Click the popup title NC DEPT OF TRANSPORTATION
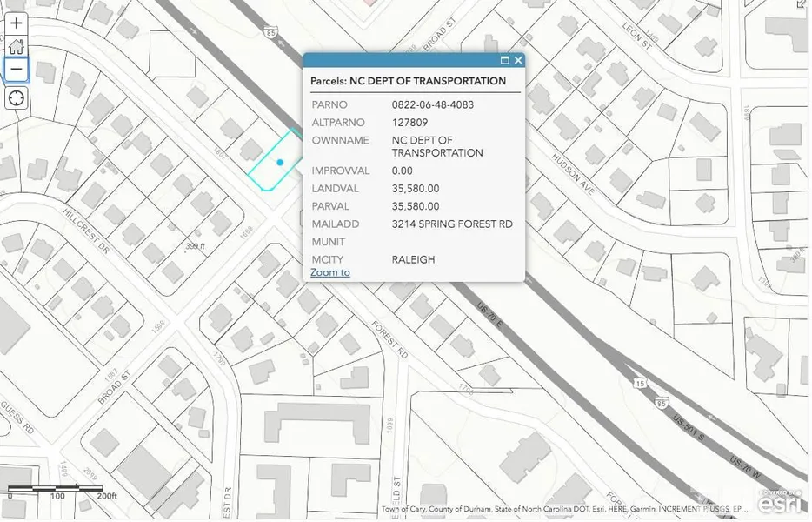The height and width of the screenshot is (522, 812). (408, 81)
